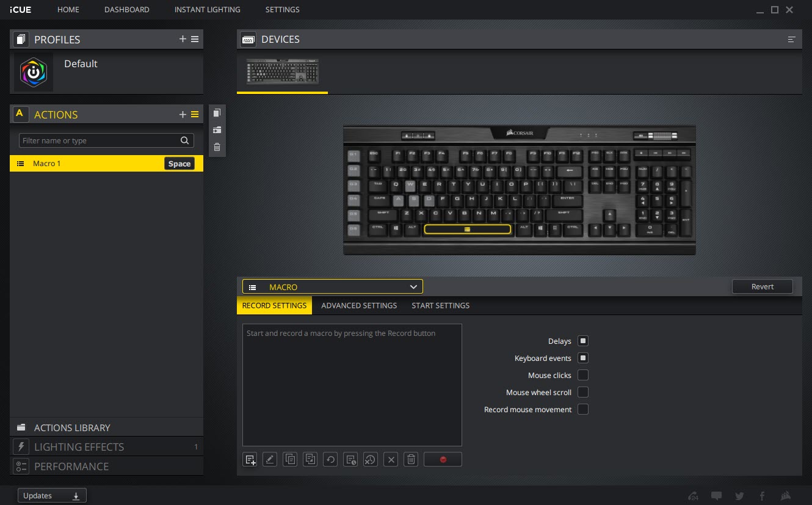
Task: Click the X clear icon in macro toolbar
Action: [x=391, y=459]
